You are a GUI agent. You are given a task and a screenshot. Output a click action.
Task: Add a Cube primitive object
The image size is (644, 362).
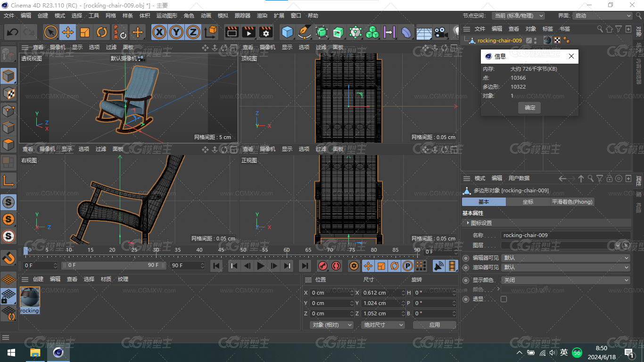tap(288, 32)
